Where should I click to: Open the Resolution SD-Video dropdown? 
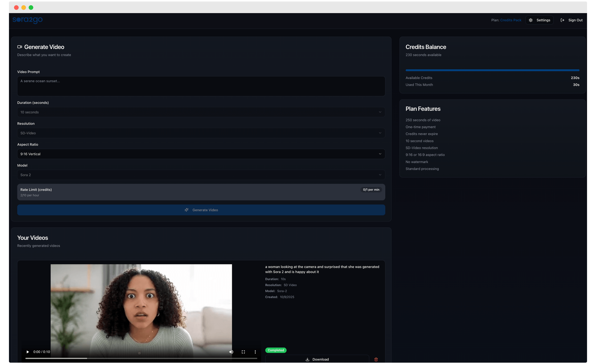[x=201, y=133]
